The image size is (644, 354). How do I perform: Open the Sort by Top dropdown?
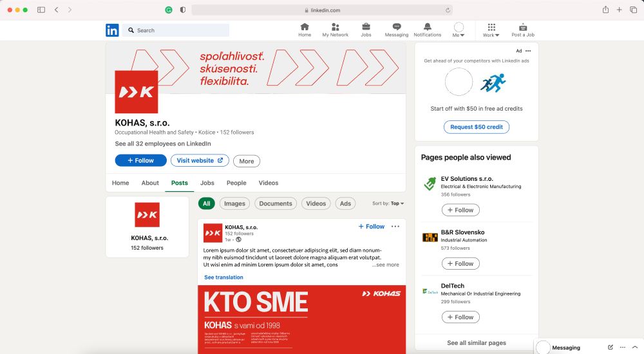coord(388,203)
